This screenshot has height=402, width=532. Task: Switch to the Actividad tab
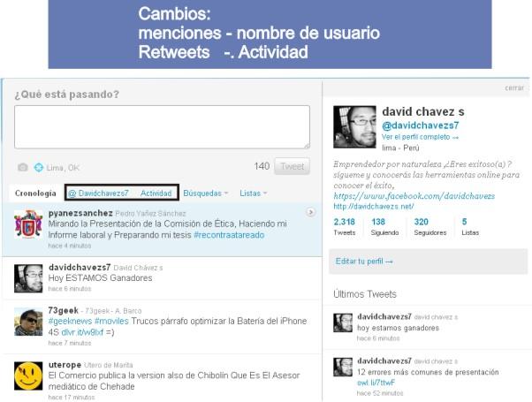pyautogui.click(x=156, y=193)
